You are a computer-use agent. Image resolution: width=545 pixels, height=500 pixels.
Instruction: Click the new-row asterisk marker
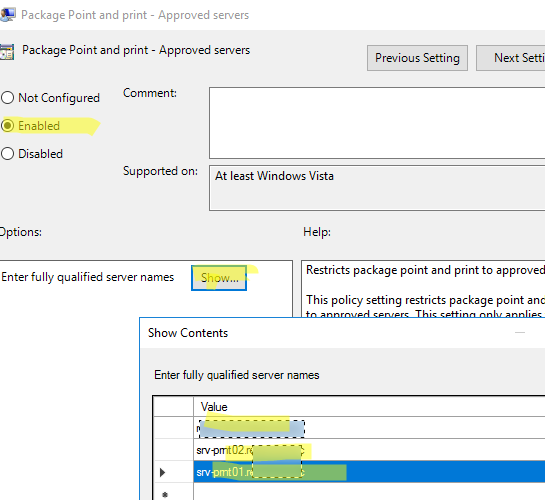(x=165, y=494)
